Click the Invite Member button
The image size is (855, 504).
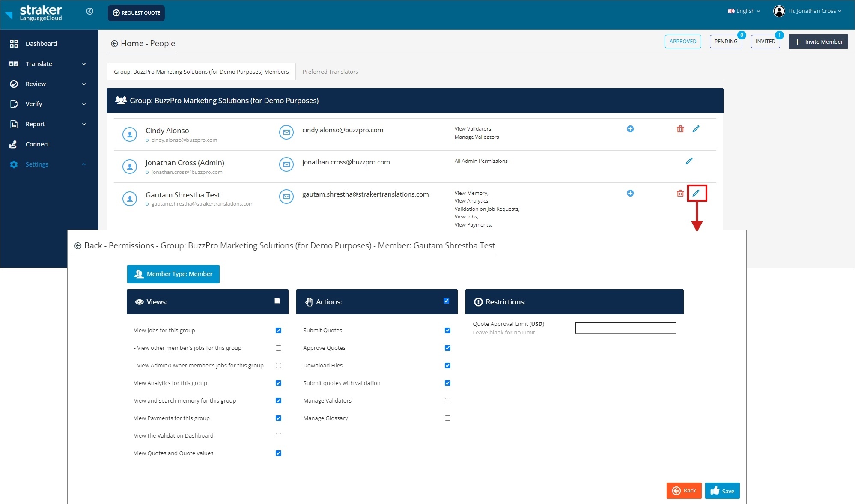(x=818, y=42)
